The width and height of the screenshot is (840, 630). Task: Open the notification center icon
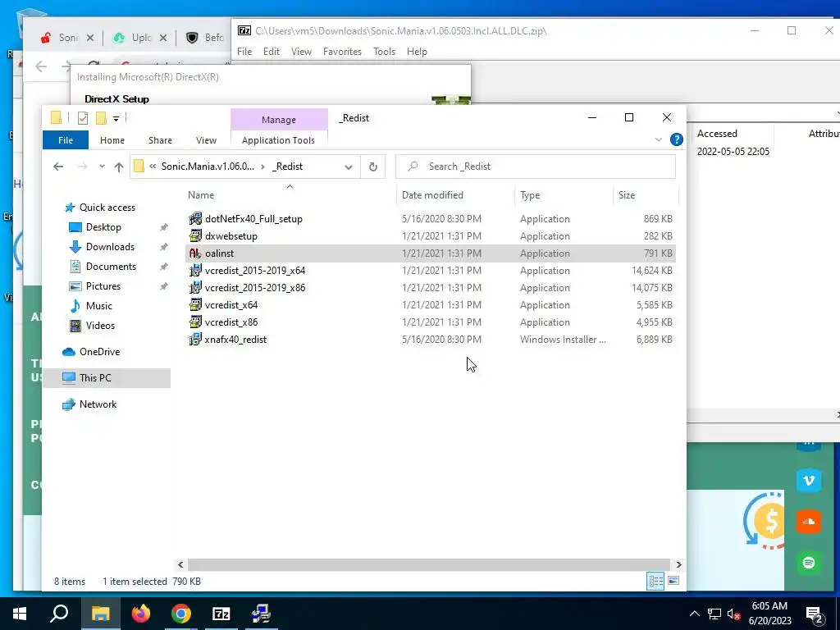coord(815,614)
